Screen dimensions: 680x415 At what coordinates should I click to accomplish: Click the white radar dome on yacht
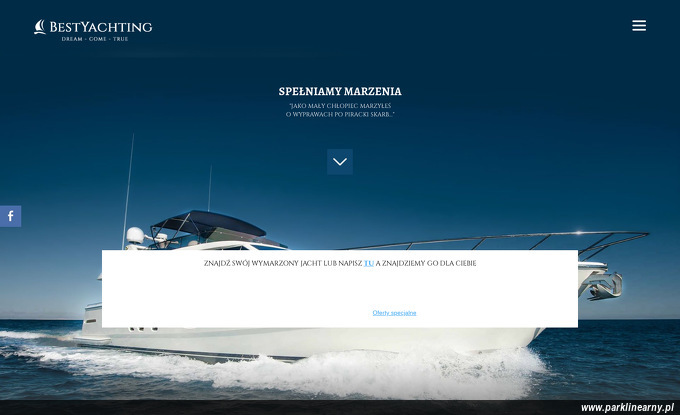(x=135, y=235)
